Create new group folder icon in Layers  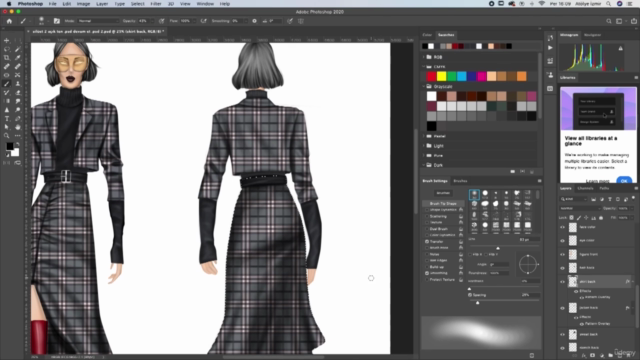coord(610,356)
